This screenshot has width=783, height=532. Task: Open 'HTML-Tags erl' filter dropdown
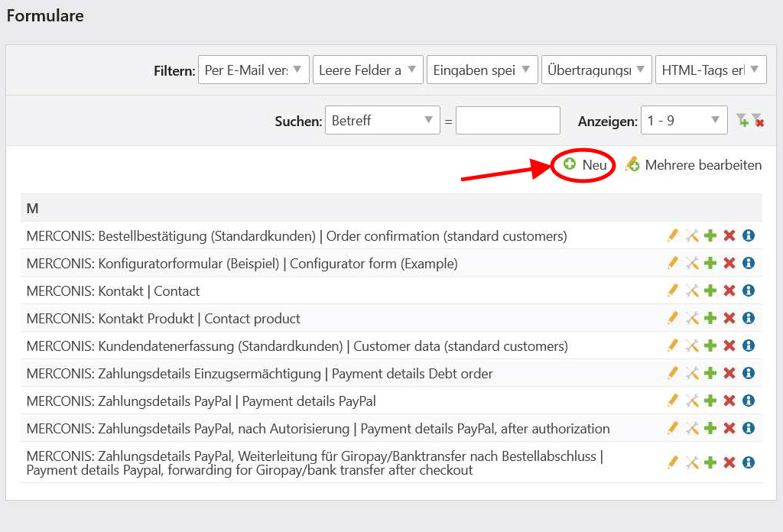pos(710,70)
